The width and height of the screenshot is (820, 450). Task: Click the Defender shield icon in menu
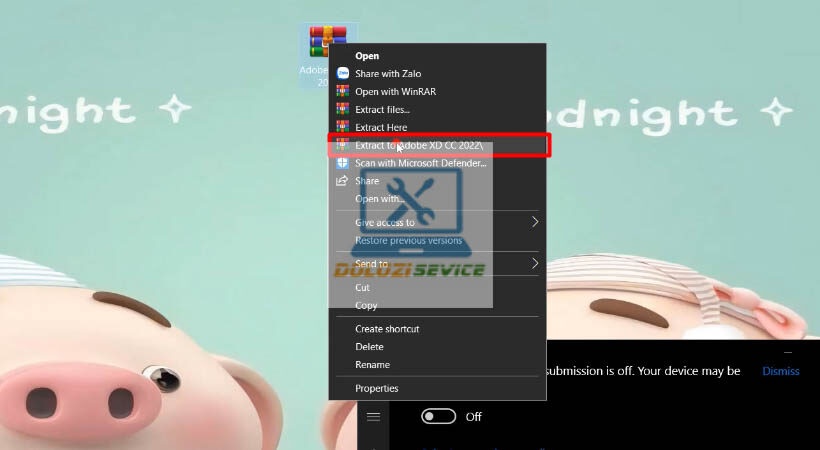click(x=343, y=163)
